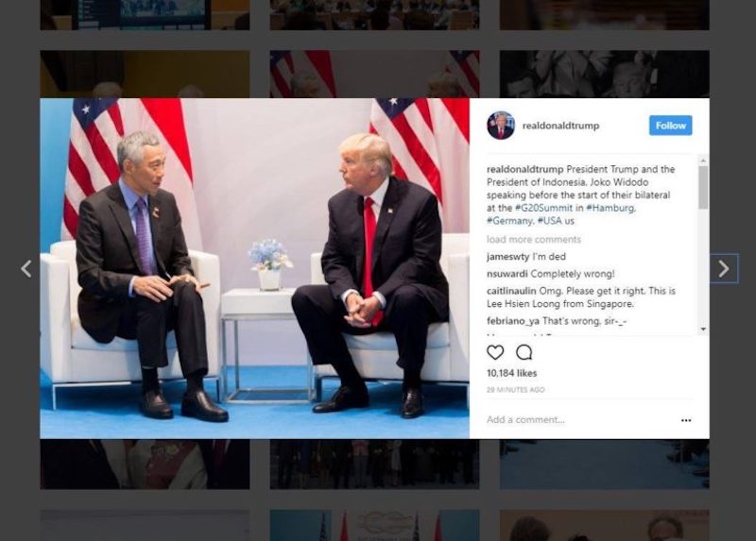The image size is (756, 541).
Task: Go to previous post with left arrow
Action: click(x=26, y=268)
